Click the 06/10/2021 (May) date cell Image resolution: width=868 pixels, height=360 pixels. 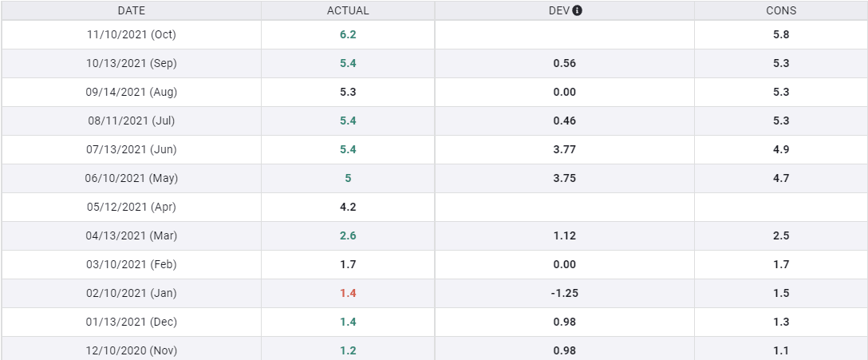[132, 179]
